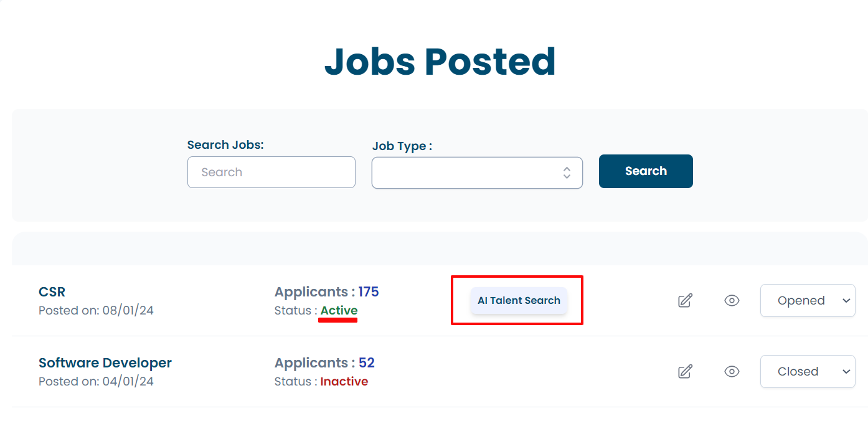Edit the CSR job posting
The image size is (868, 421).
pos(685,301)
